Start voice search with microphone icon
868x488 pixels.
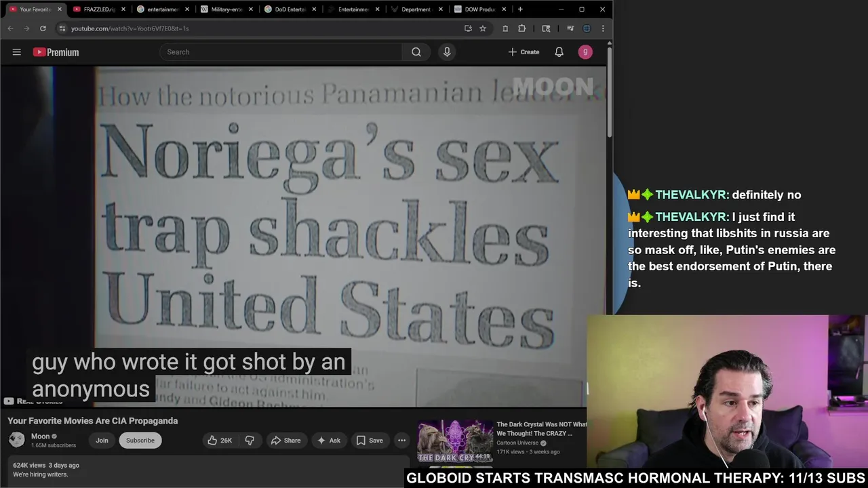447,52
